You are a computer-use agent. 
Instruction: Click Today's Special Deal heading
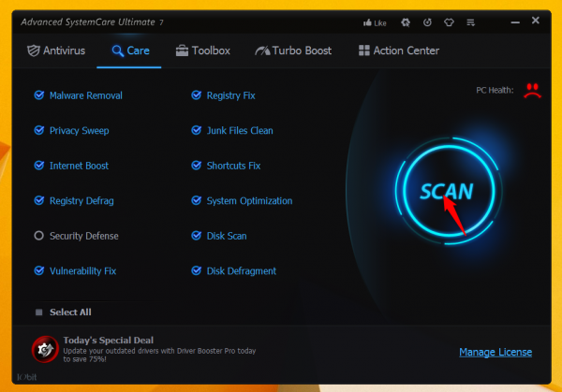109,341
